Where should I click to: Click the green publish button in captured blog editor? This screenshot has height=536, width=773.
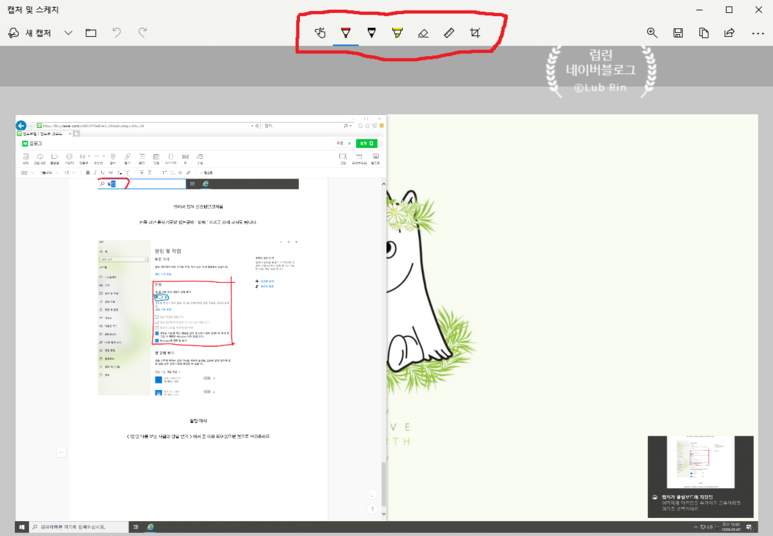click(x=367, y=143)
